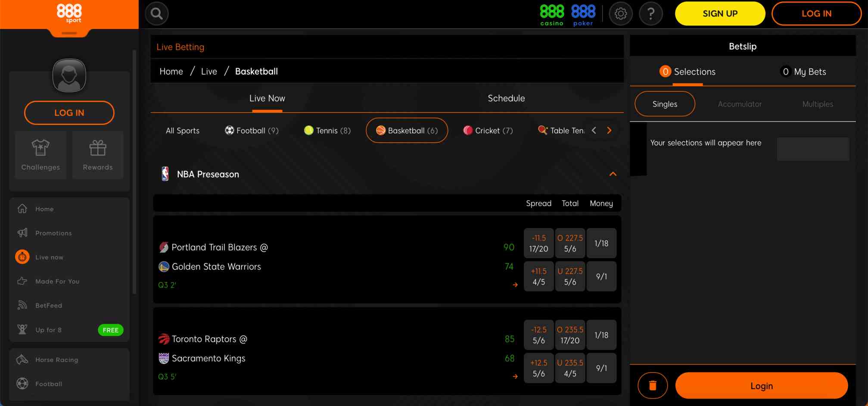Clear betslip with the trash icon

coord(653,385)
